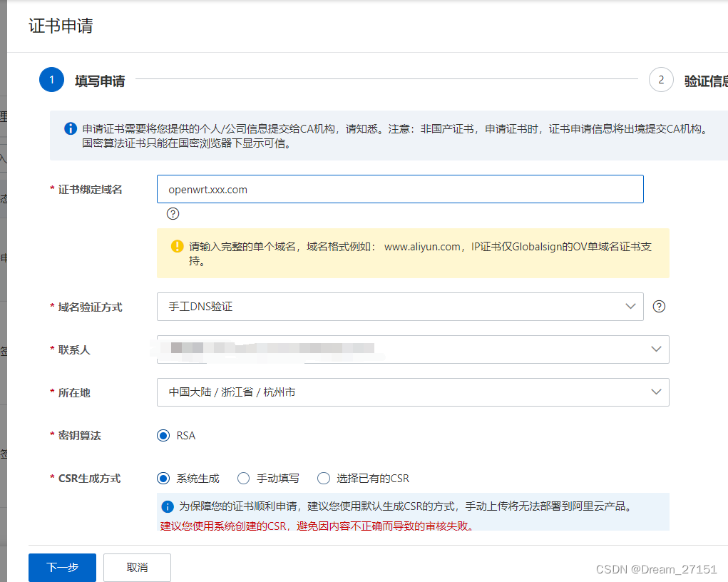Click the CSR生成方式 field label
The height and width of the screenshot is (582, 728).
[89, 479]
